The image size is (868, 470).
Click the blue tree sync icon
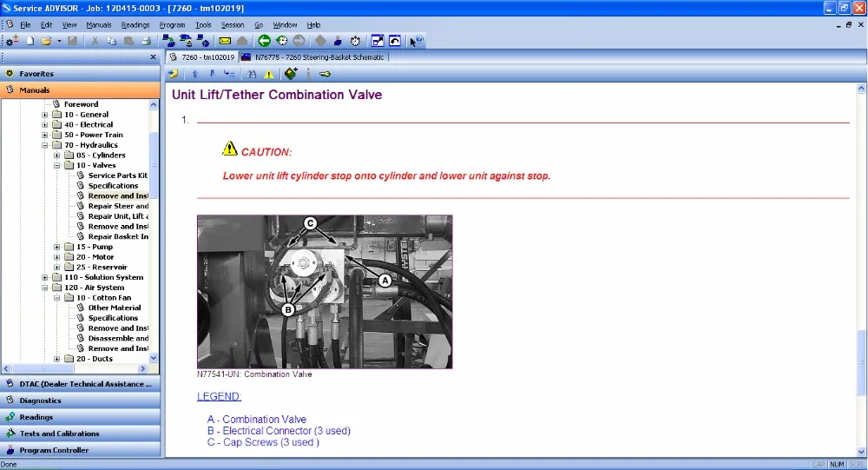pos(229,74)
